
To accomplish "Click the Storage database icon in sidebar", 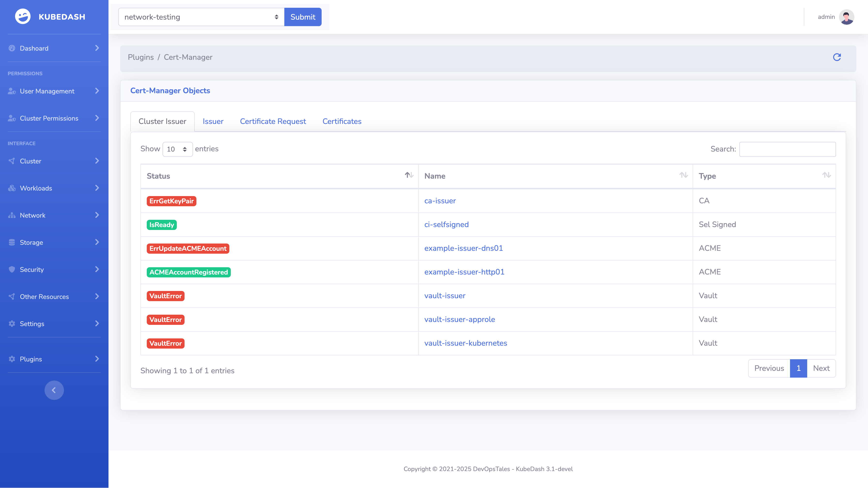I will click(12, 243).
